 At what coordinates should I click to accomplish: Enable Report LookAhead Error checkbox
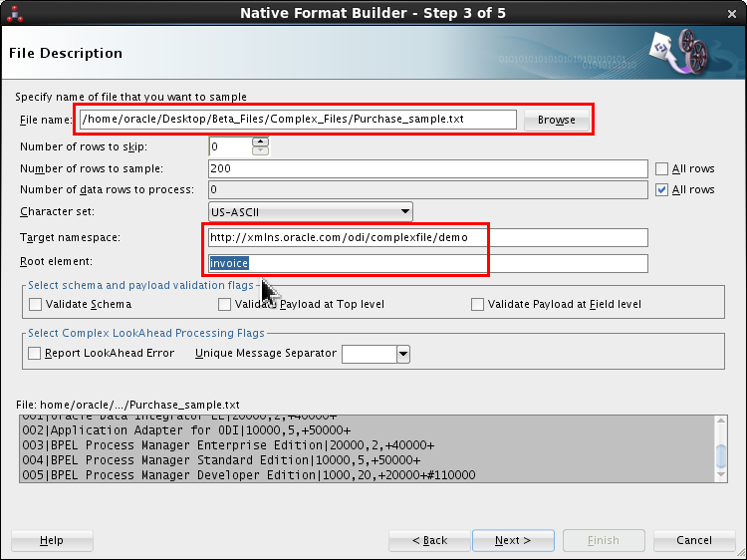tap(34, 353)
